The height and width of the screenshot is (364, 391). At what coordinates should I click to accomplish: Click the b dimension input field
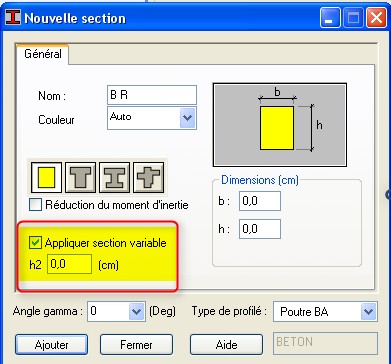[x=260, y=201]
